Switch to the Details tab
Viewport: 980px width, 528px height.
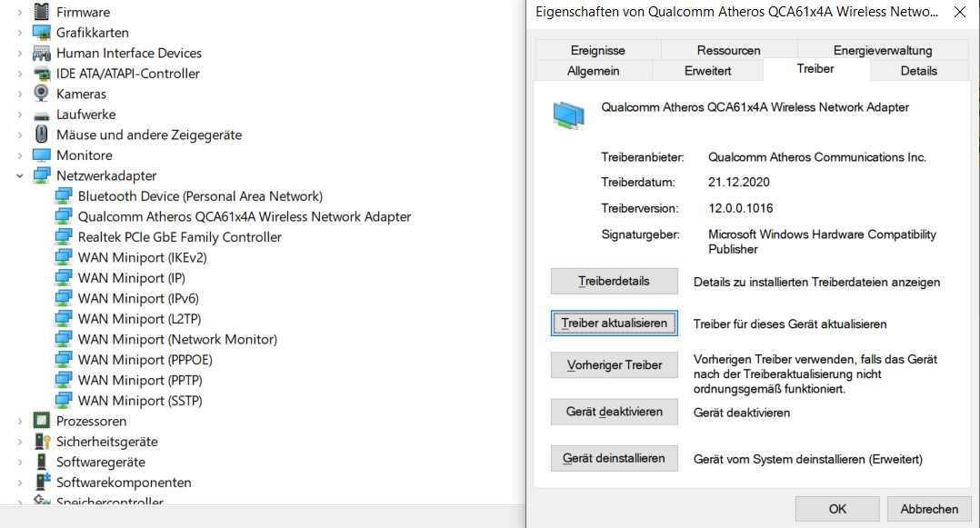(919, 71)
